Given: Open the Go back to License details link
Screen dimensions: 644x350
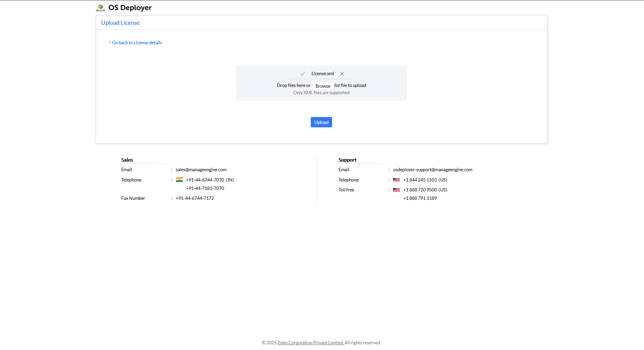Looking at the screenshot, I should tap(137, 42).
